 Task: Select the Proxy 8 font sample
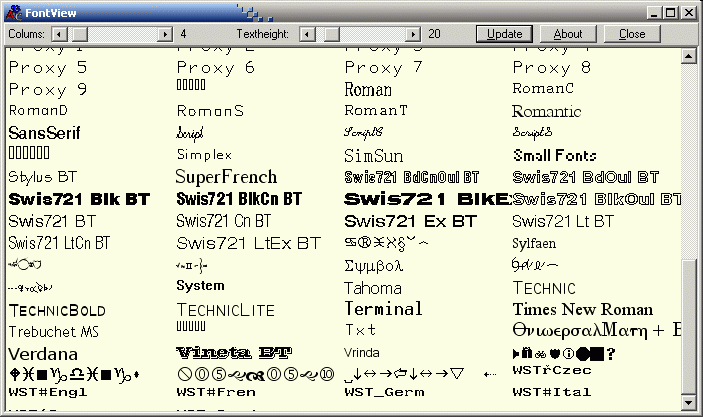[x=552, y=68]
